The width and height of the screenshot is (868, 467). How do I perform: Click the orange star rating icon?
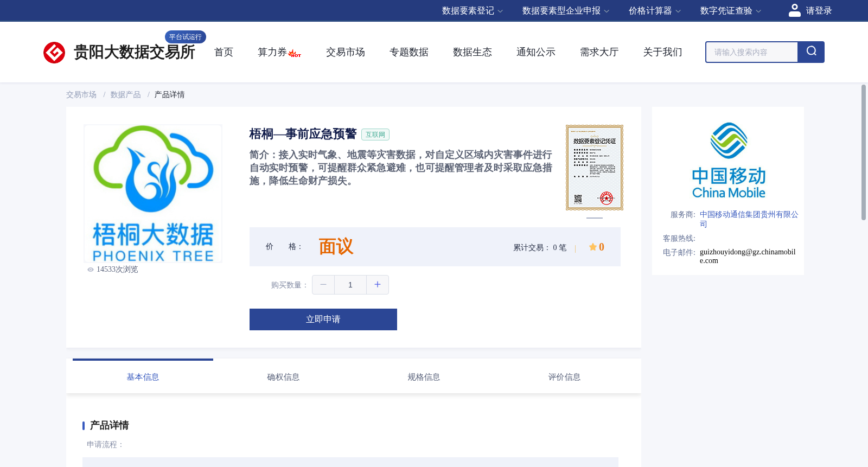[593, 247]
